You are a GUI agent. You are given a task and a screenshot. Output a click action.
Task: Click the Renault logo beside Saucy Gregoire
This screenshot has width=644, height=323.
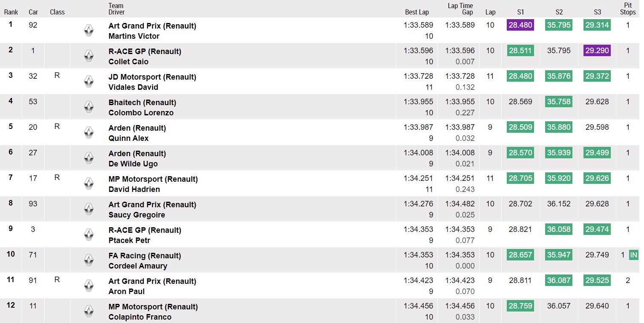(89, 209)
